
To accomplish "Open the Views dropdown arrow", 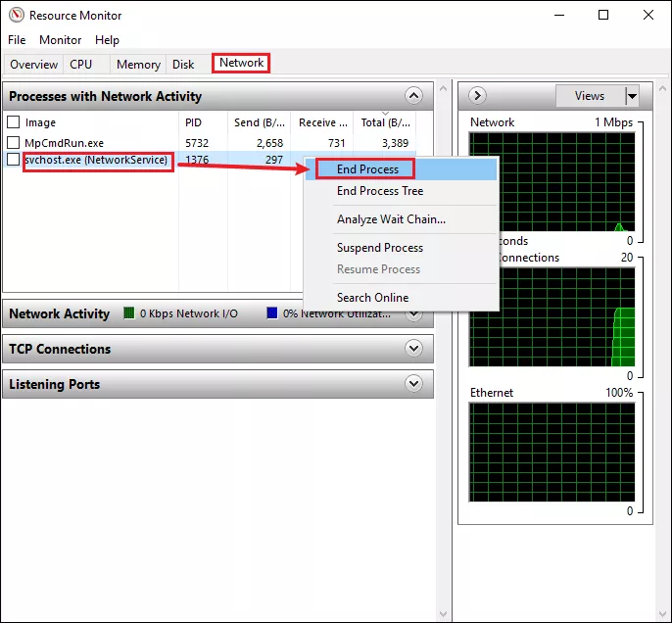I will click(632, 96).
